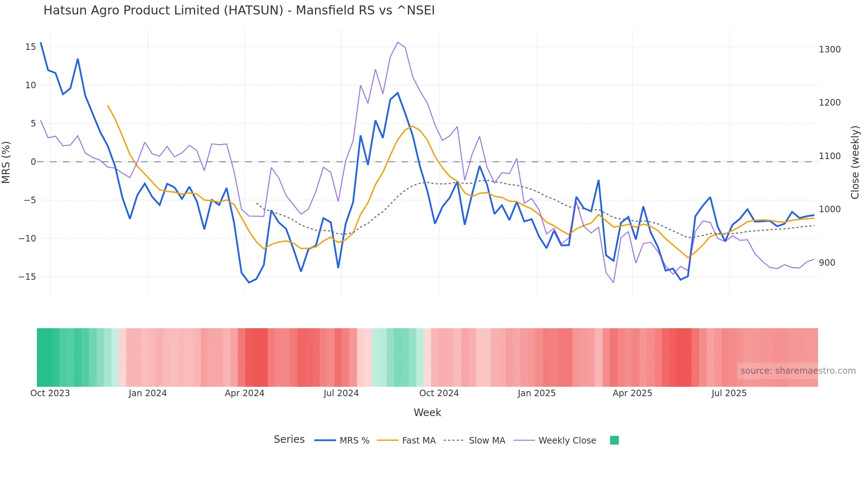Image resolution: width=868 pixels, height=488 pixels.
Task: Click the green legend color swatch
Action: 614,440
